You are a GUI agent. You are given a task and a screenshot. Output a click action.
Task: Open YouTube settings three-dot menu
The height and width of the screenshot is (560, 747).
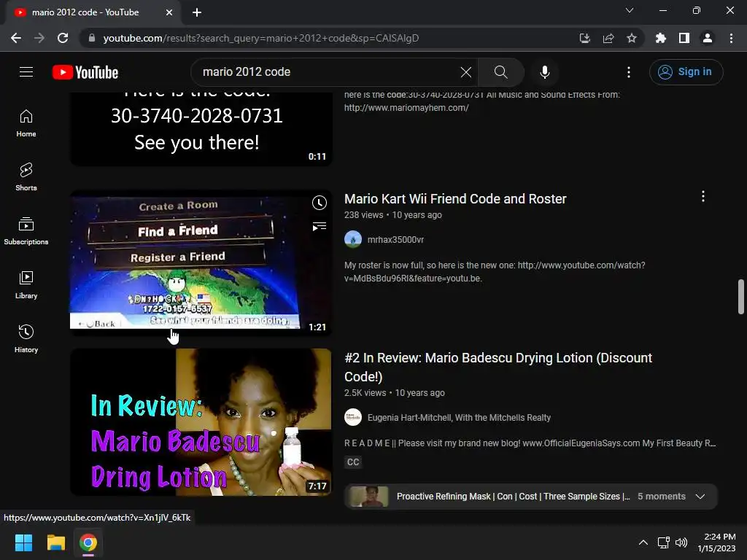point(629,72)
